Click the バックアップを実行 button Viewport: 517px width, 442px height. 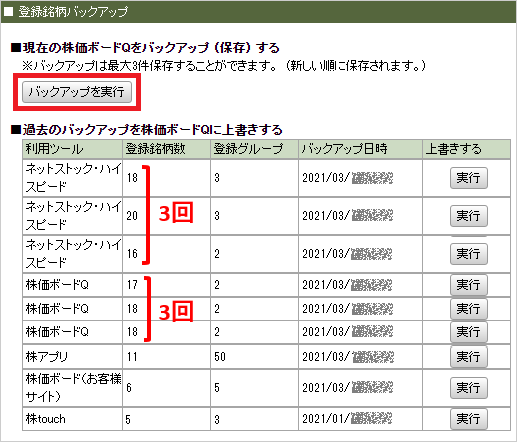[77, 92]
